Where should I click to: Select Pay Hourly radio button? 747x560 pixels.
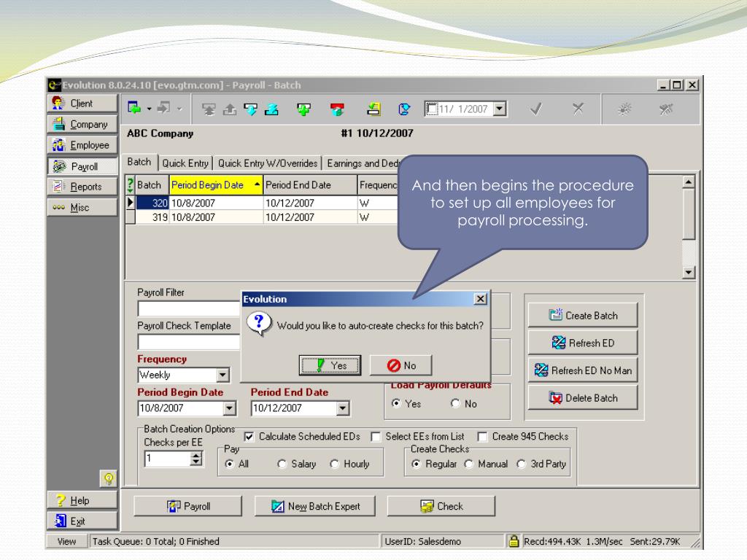(334, 464)
